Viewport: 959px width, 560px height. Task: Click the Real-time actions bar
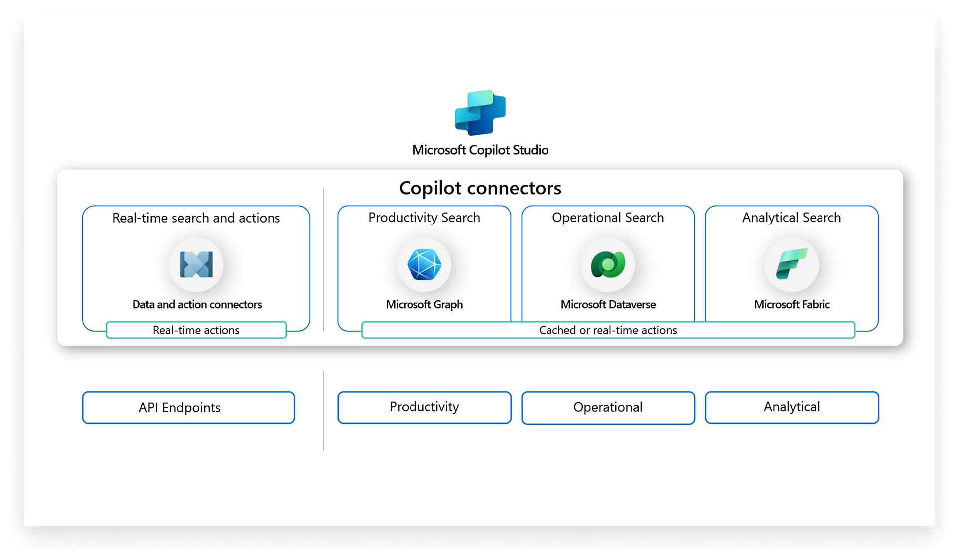[x=196, y=330]
